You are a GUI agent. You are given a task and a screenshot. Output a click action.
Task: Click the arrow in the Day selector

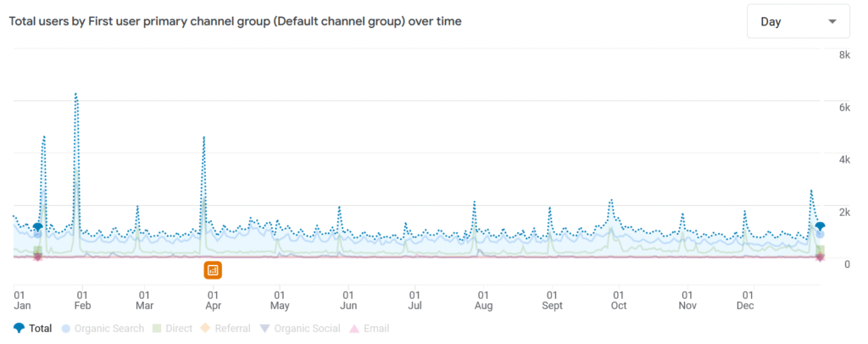click(832, 21)
